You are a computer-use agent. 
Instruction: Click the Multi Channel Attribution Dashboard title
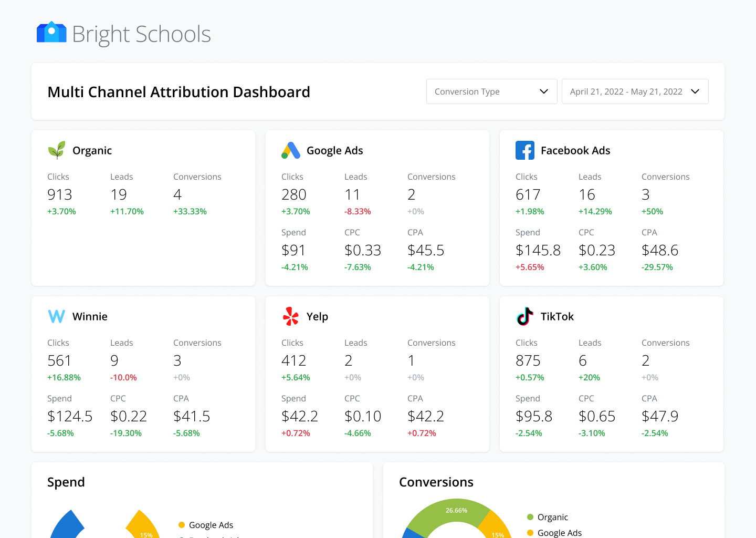tap(178, 92)
